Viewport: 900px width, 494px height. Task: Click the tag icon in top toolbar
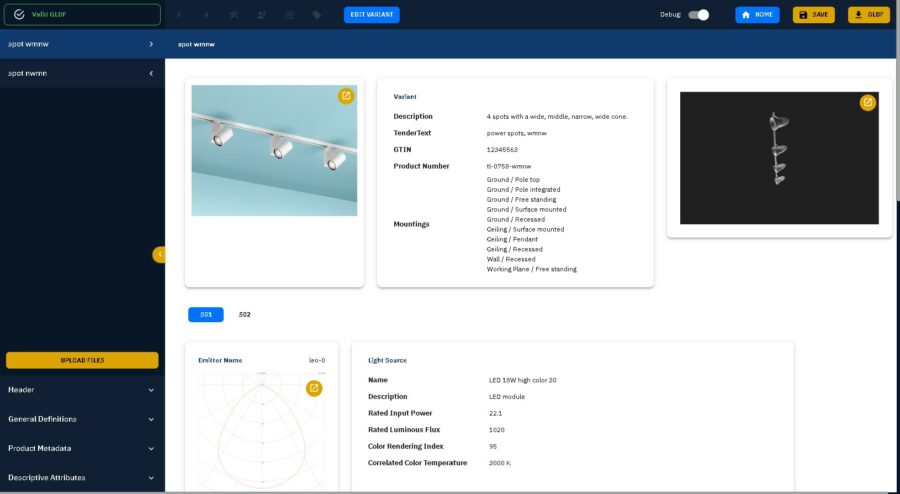click(317, 15)
